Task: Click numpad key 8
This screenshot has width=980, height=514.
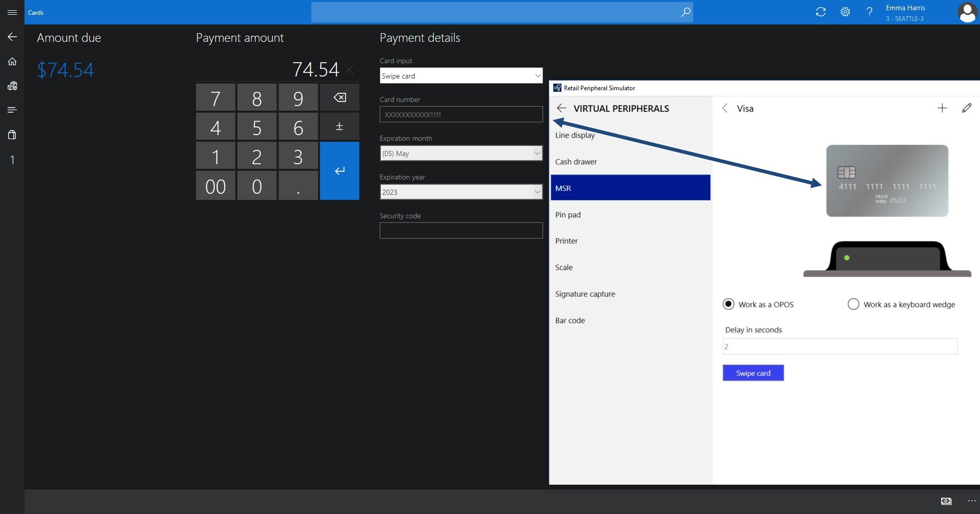Action: point(257,97)
